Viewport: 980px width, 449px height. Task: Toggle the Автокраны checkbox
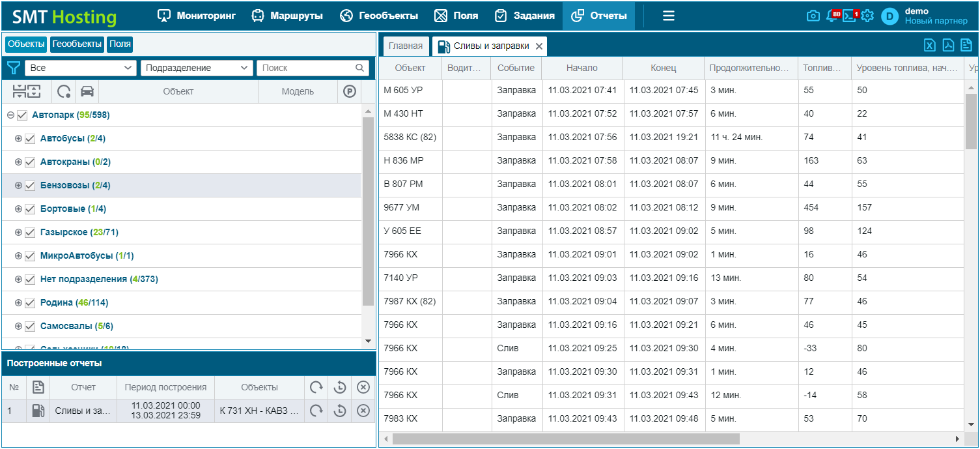click(30, 162)
